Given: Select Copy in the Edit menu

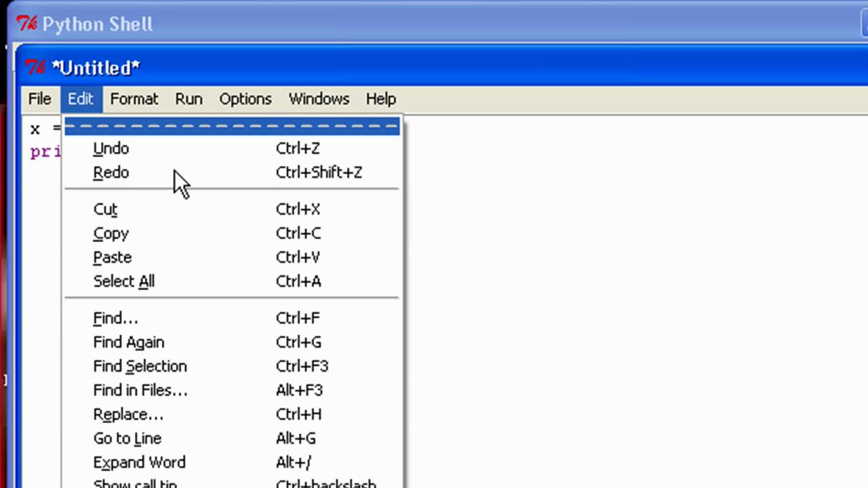Looking at the screenshot, I should 232,233.
